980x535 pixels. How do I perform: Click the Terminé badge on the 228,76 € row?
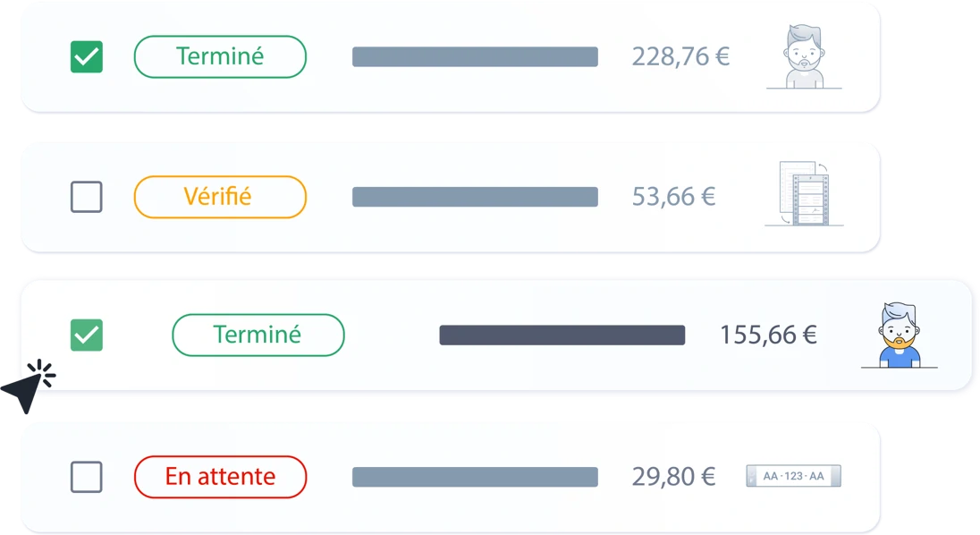[x=220, y=57]
